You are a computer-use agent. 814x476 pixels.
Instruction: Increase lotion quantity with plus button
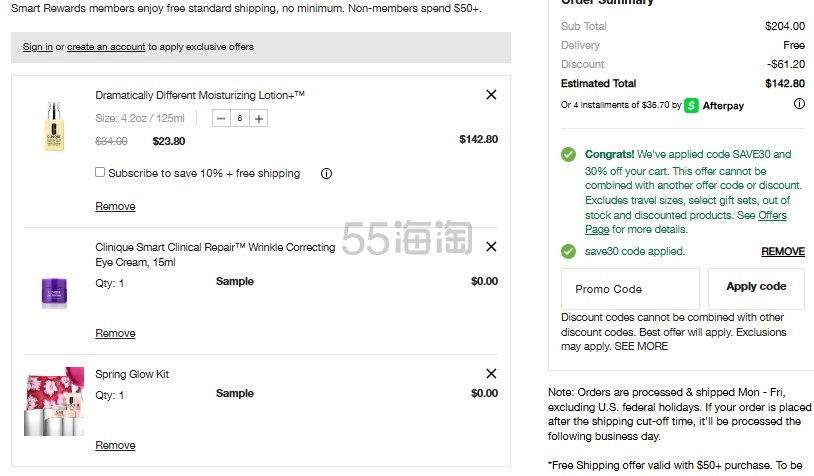pos(259,118)
